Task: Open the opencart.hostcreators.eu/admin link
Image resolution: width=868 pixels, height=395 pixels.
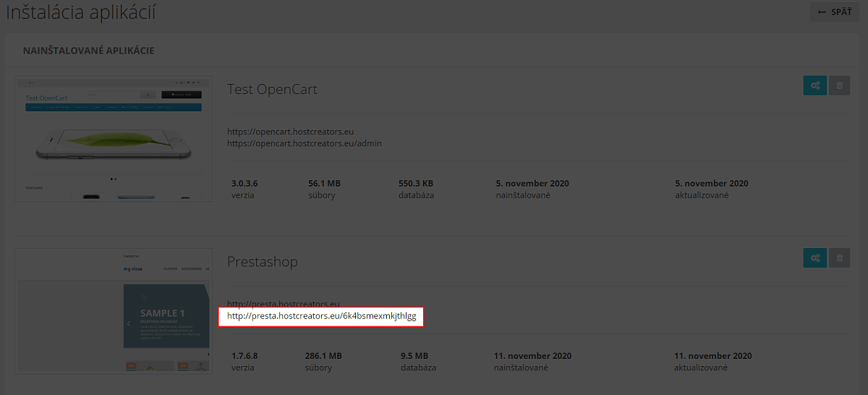Action: (x=305, y=143)
